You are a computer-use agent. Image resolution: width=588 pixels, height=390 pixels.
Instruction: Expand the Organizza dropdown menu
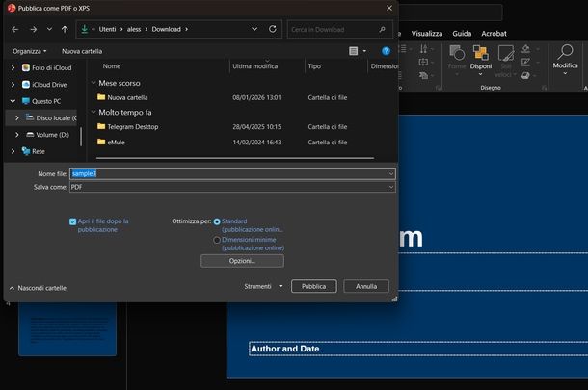(30, 51)
